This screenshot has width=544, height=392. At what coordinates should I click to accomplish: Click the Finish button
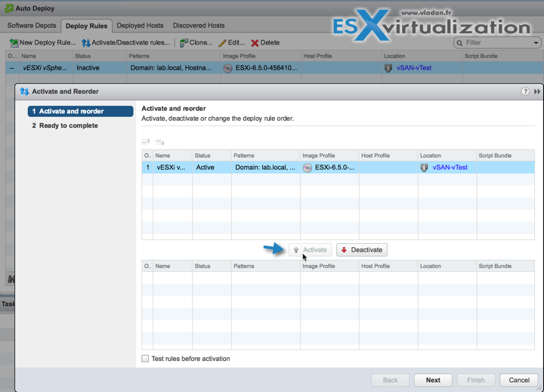(476, 380)
